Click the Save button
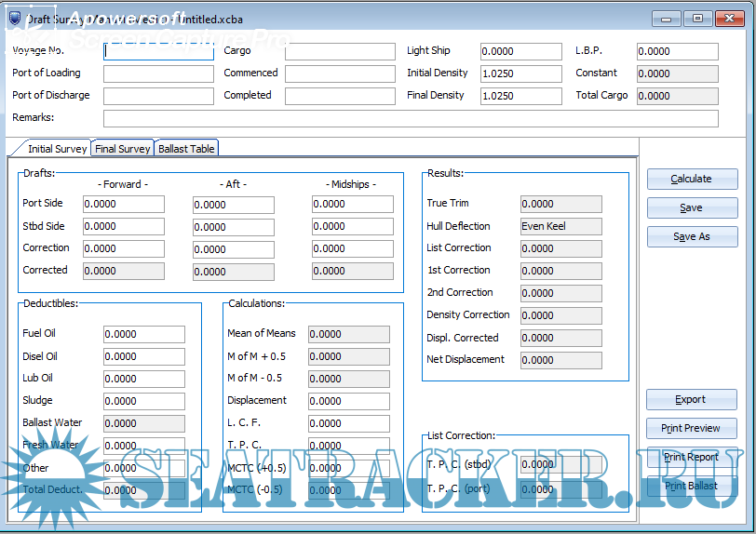This screenshot has height=534, width=756. click(x=692, y=207)
